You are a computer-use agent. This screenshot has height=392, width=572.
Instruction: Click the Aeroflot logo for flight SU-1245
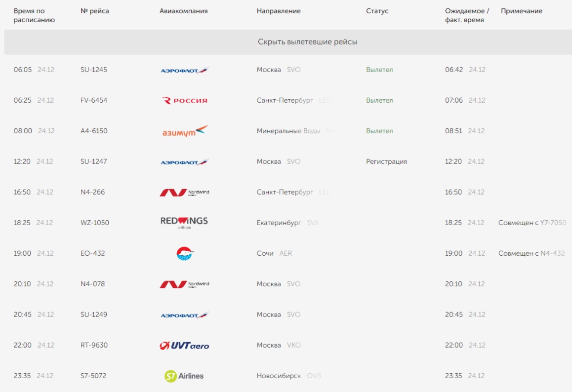pos(184,70)
